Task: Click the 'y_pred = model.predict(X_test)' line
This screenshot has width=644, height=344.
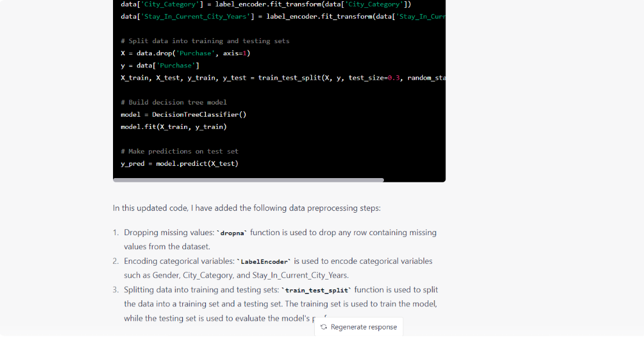Action: (179, 163)
